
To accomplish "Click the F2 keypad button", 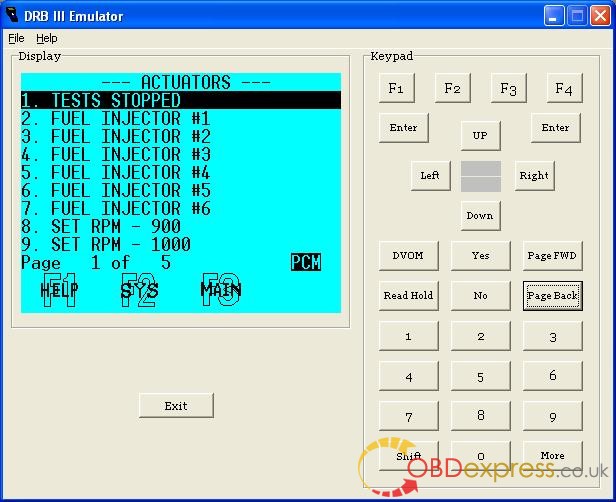I will 453,88.
